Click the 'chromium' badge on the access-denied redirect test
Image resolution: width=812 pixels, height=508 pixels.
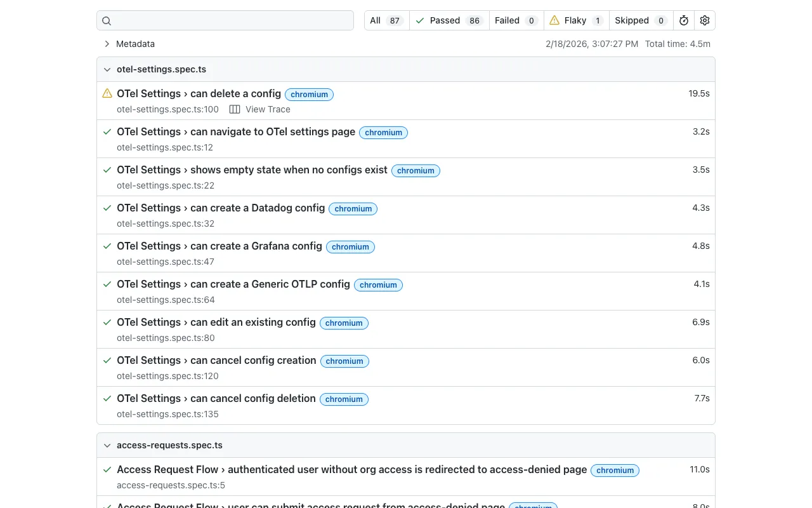coord(615,471)
